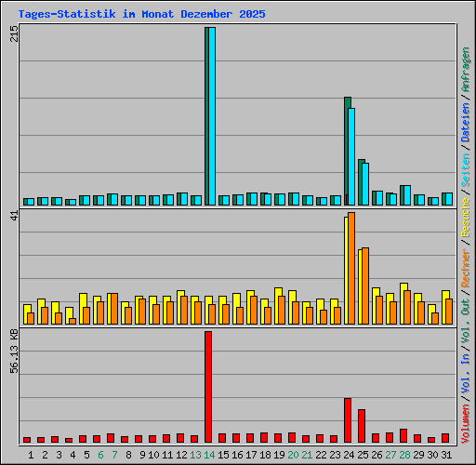This screenshot has width=476, height=465.
Task: Click day label '15' on x-axis
Action: pos(223,455)
